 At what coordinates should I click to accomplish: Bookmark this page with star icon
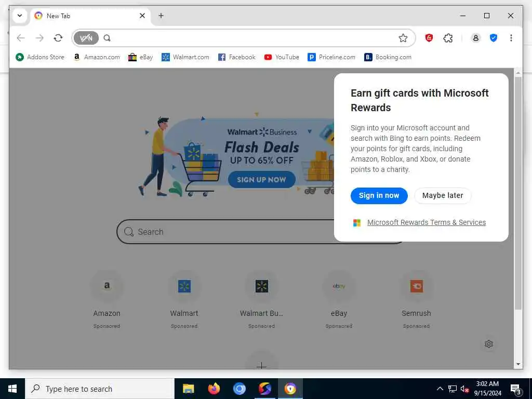pos(403,38)
